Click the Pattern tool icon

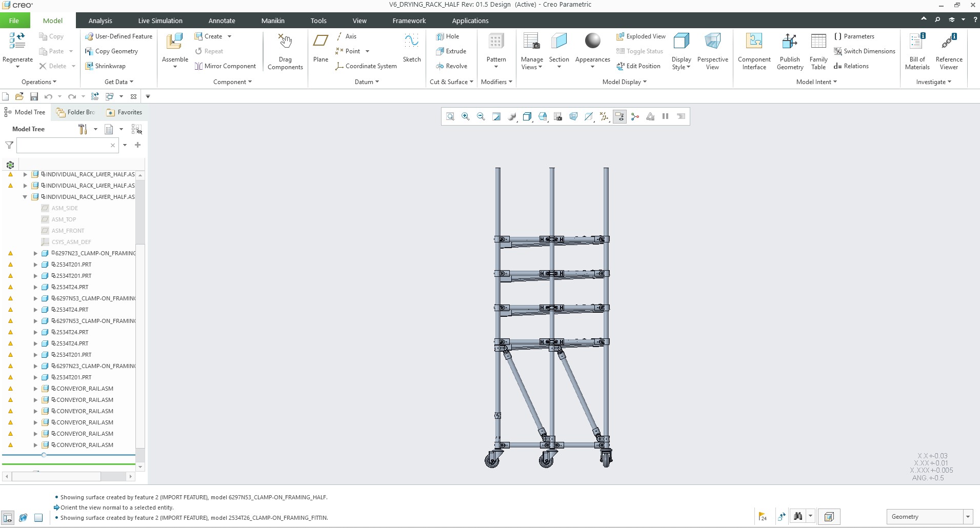[x=496, y=41]
